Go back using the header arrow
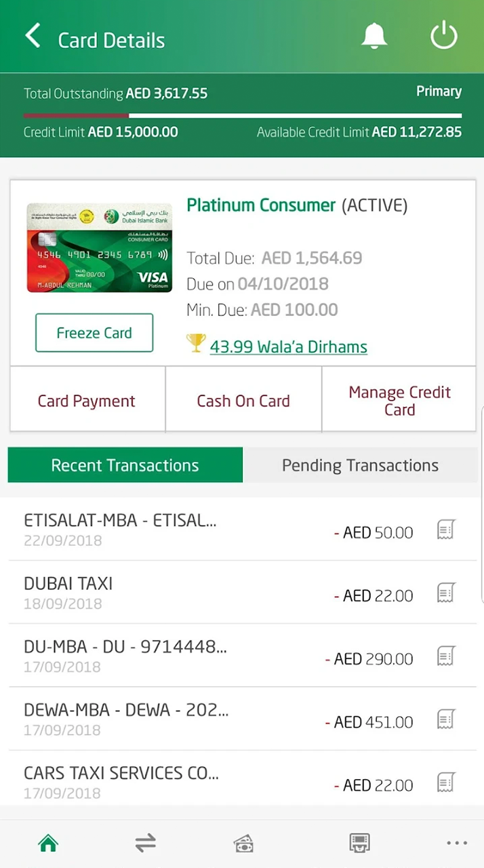 coord(33,36)
